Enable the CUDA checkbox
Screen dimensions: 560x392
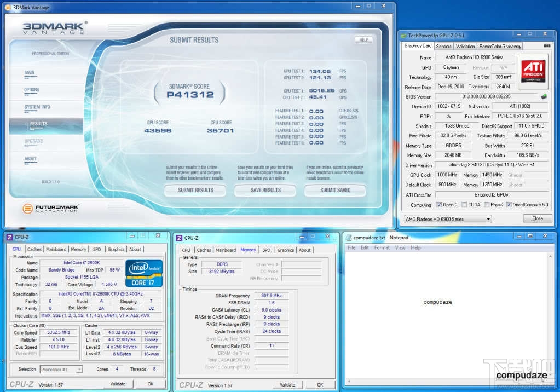[464, 205]
